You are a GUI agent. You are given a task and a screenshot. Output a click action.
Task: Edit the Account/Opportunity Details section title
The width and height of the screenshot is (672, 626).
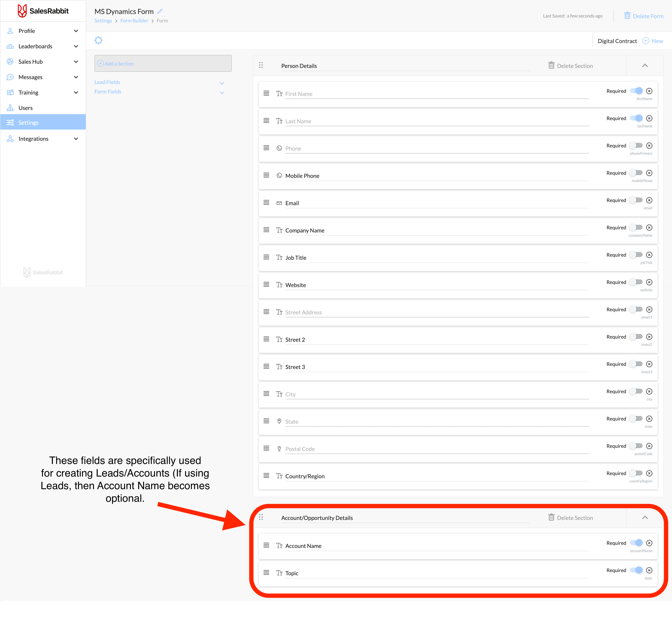[405, 518]
